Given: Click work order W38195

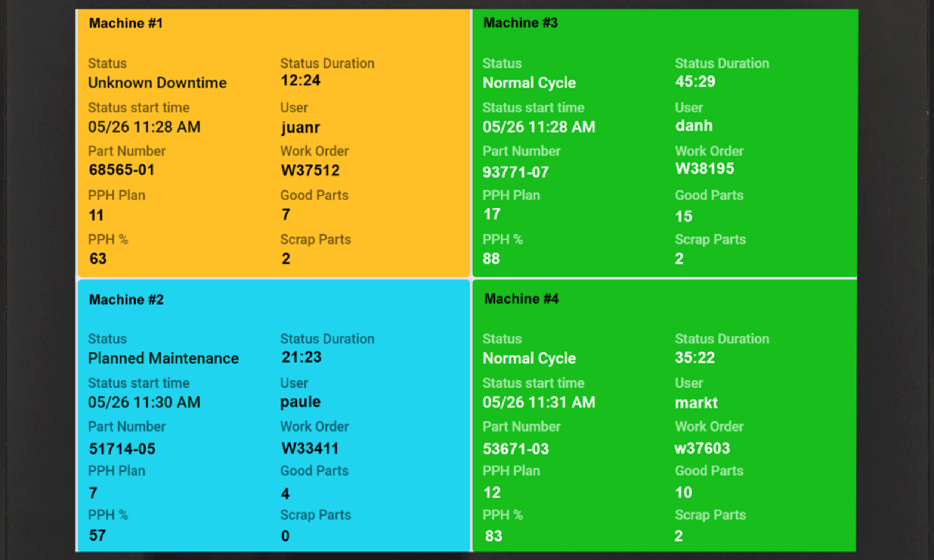Looking at the screenshot, I should tap(705, 168).
